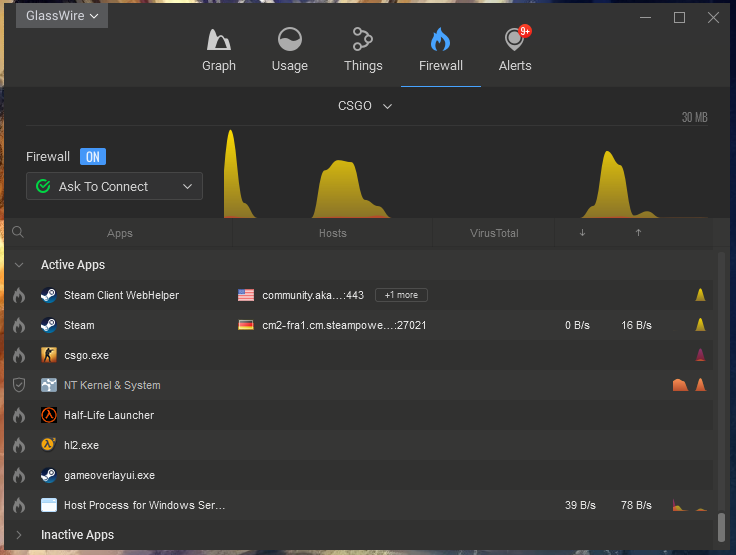Click the Host Process window icon
The height and width of the screenshot is (555, 736).
pos(49,505)
